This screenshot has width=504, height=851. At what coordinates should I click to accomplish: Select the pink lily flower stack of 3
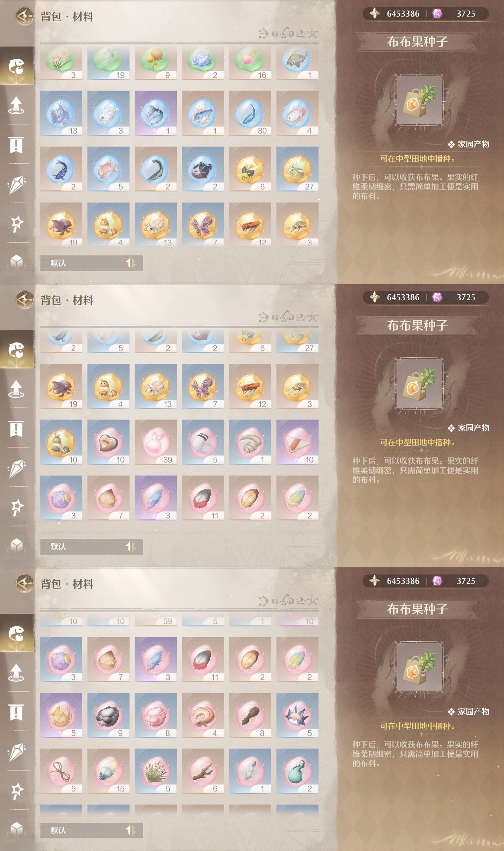(x=61, y=63)
